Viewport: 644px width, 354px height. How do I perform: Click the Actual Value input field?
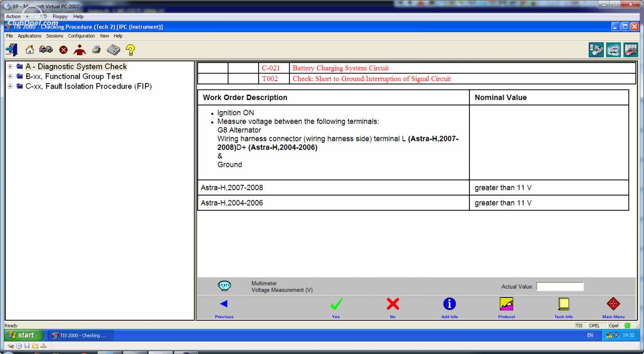(x=560, y=287)
